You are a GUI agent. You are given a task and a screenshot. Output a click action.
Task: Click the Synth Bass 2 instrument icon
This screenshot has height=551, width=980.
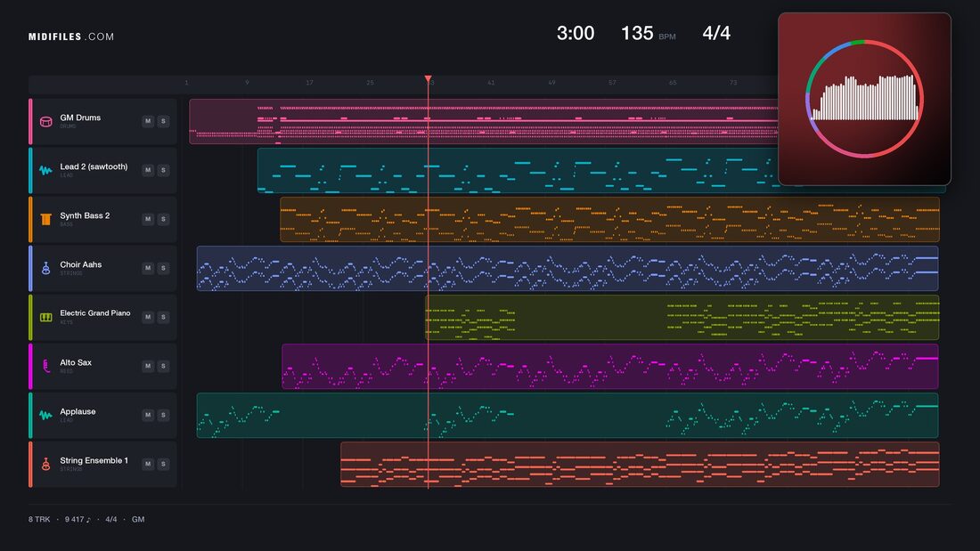45,219
